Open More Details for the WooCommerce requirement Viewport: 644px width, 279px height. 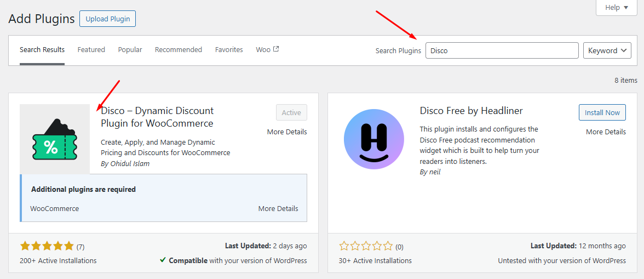click(278, 208)
